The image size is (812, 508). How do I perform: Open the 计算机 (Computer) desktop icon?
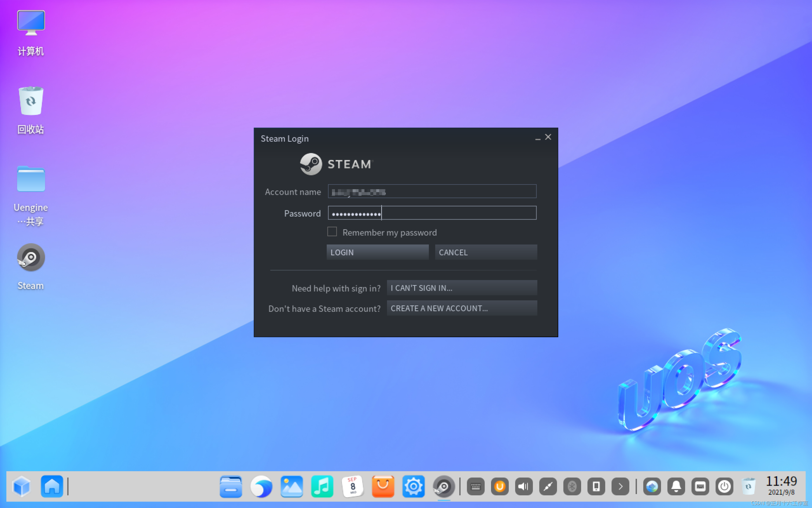31,22
